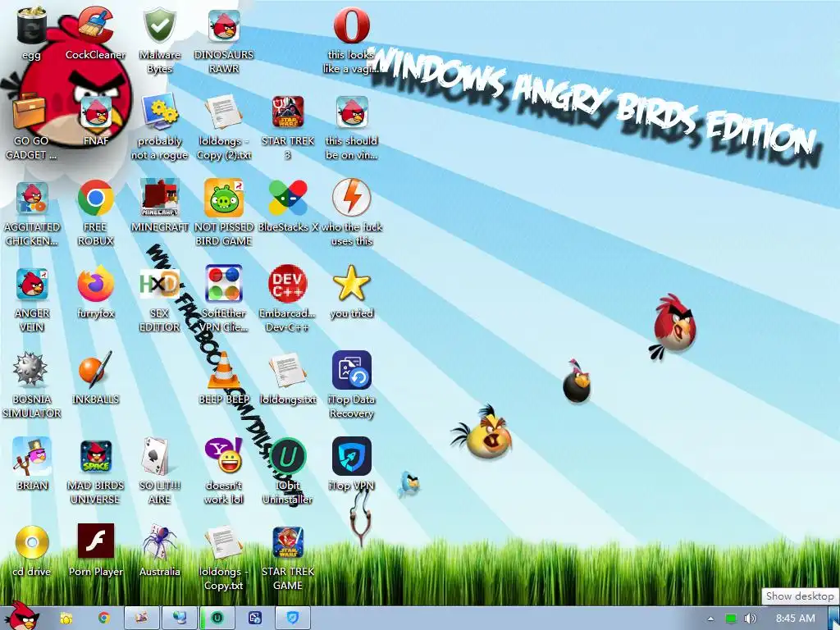Select the MINECRAFT desktop icon
The image size is (840, 630).
click(x=160, y=198)
